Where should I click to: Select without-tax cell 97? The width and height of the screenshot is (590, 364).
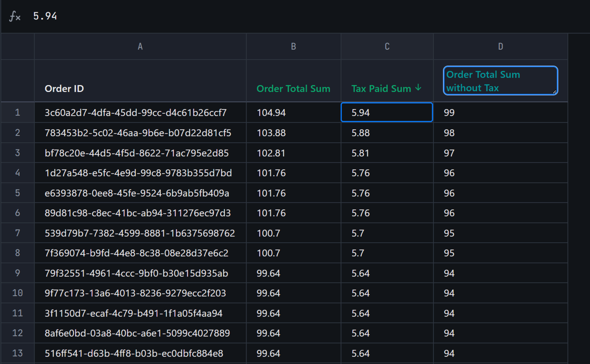(x=501, y=153)
